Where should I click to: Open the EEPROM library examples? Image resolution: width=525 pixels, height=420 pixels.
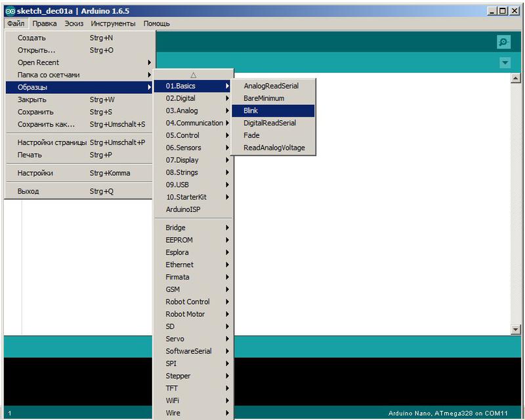coord(193,240)
